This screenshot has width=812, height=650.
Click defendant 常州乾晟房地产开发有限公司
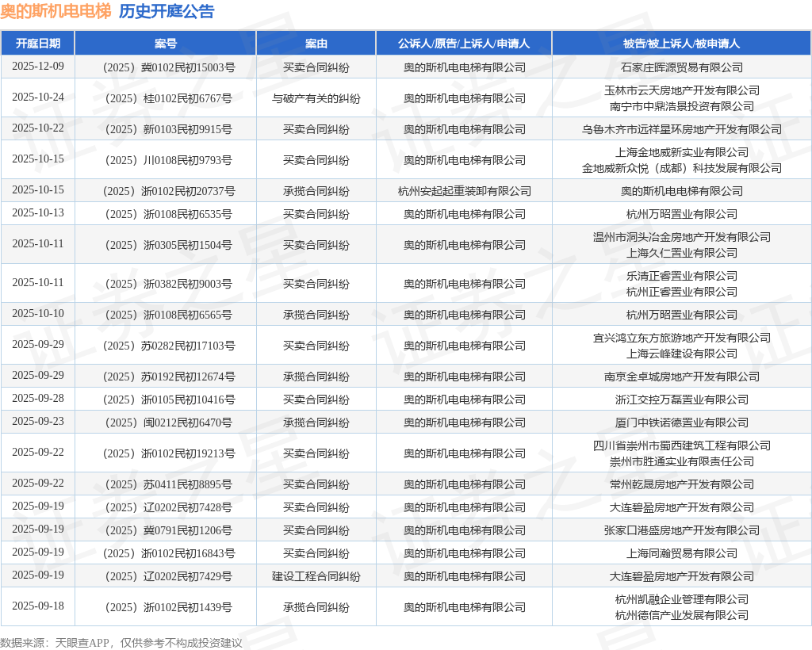681,484
